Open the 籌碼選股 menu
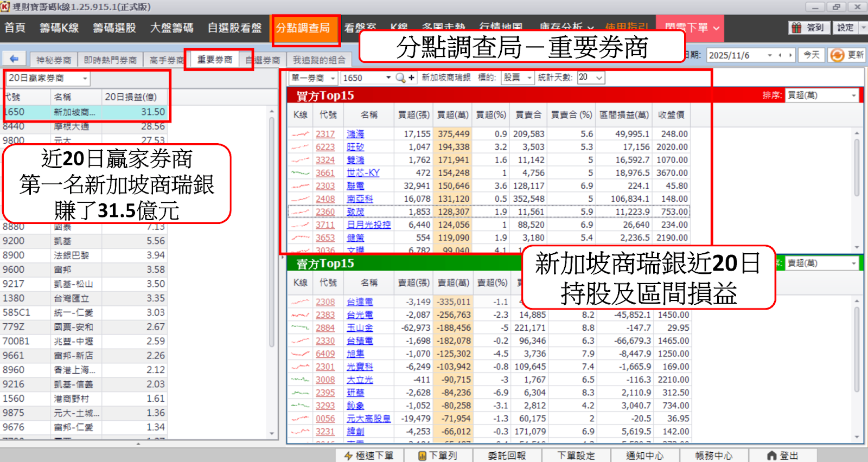This screenshot has height=462, width=868. click(x=114, y=28)
